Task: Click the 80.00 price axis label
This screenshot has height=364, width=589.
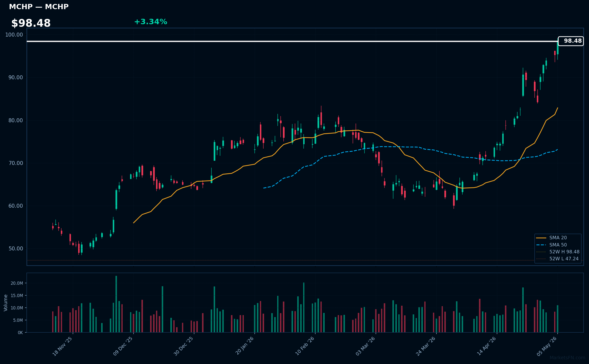Action: coord(16,120)
